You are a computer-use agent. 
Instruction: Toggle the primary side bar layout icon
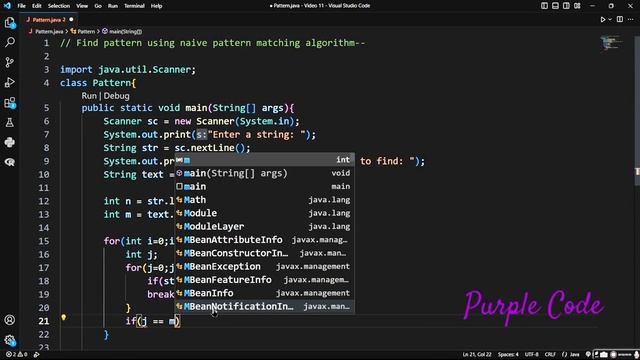coord(544,6)
